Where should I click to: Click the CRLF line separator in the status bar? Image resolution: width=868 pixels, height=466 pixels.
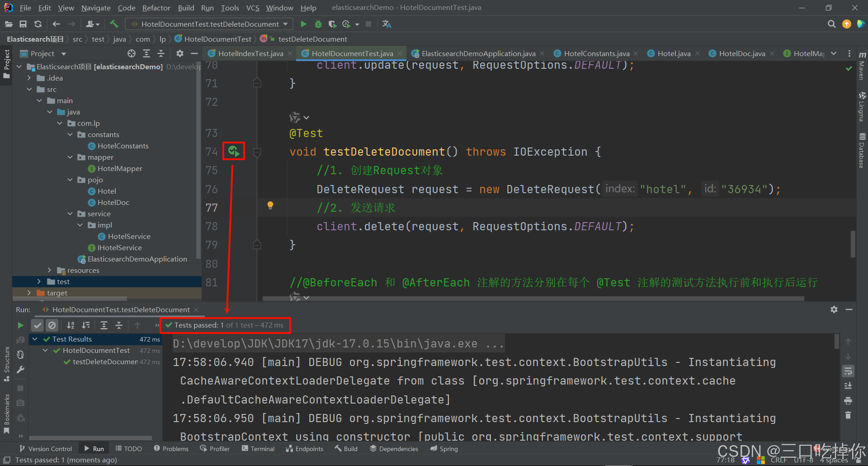coord(778,460)
